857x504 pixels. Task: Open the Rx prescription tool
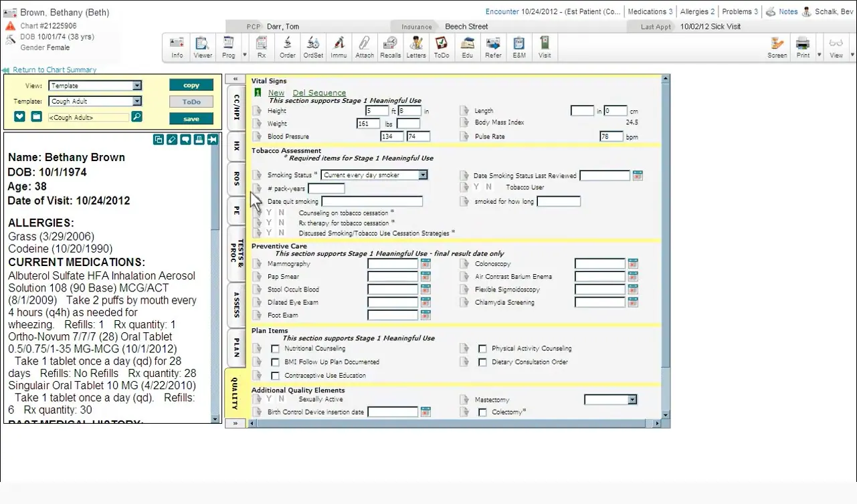[x=261, y=45]
